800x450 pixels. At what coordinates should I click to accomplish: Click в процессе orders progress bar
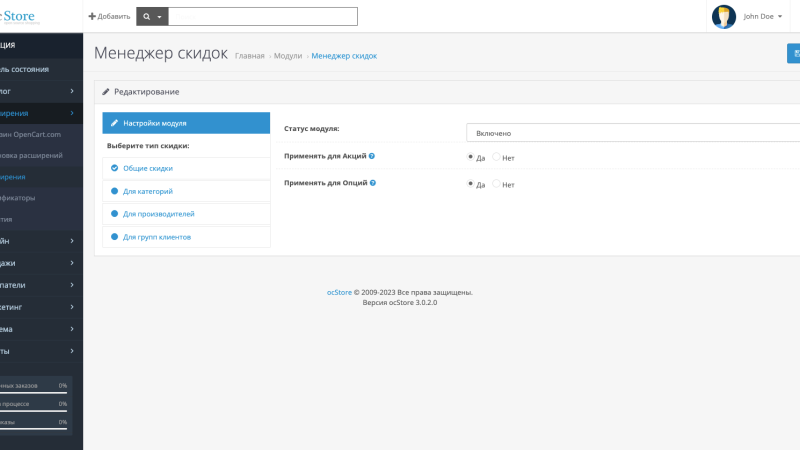click(x=34, y=411)
